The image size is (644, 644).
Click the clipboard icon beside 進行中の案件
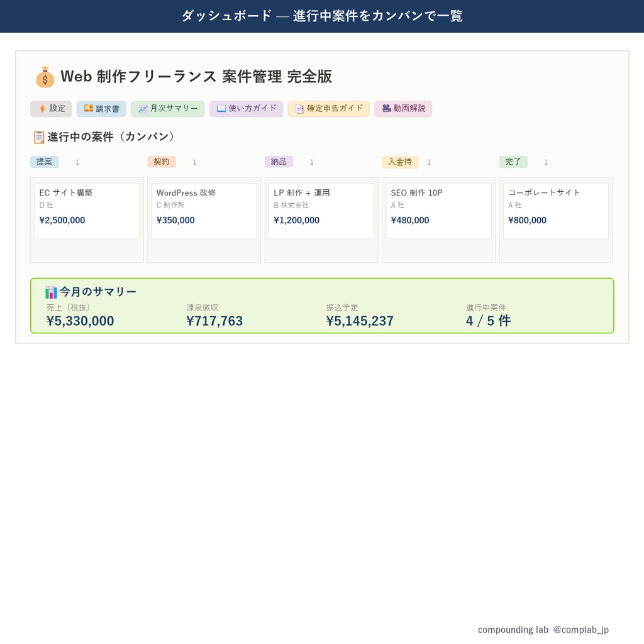[39, 137]
